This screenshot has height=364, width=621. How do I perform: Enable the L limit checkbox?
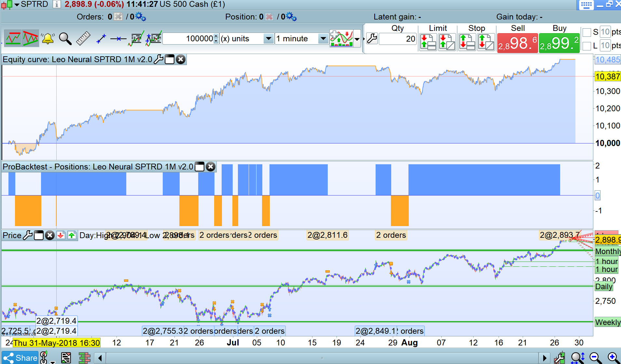(x=587, y=46)
